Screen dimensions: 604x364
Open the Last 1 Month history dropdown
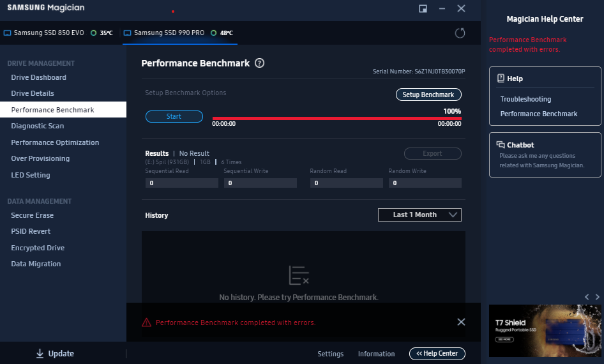[x=419, y=215]
